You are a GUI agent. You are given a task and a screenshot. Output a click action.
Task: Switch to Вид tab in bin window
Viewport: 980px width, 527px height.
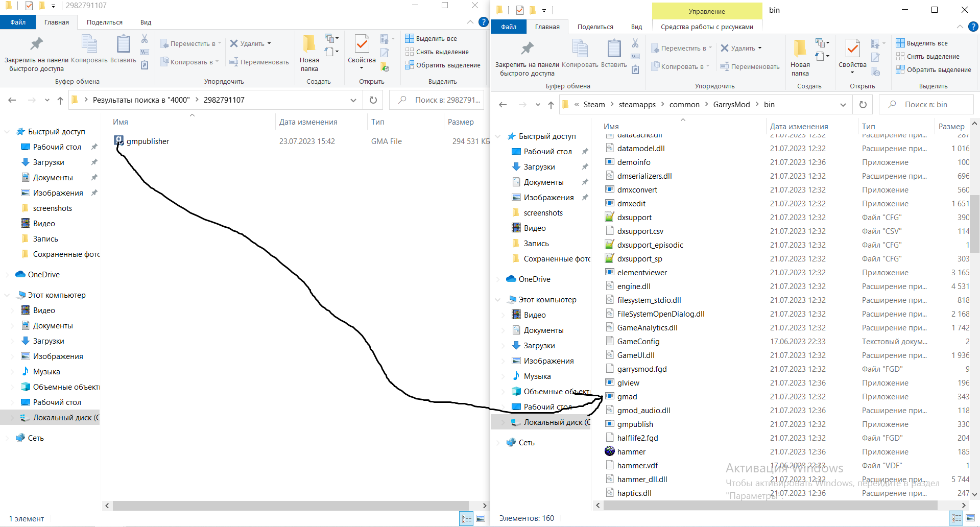click(x=636, y=27)
